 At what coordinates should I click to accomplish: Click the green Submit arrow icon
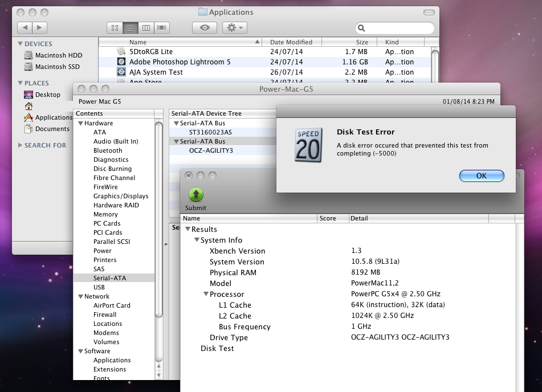click(196, 195)
